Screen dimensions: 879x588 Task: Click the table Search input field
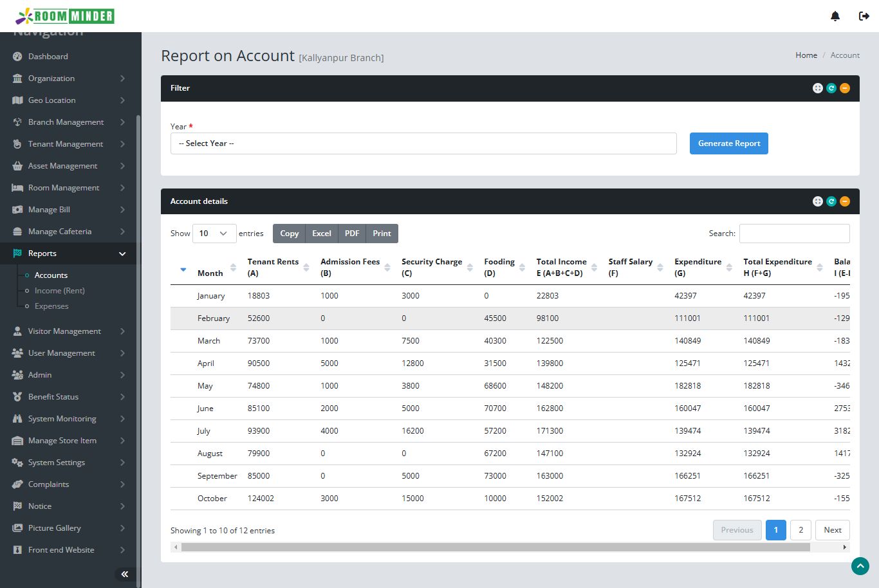pyautogui.click(x=794, y=234)
